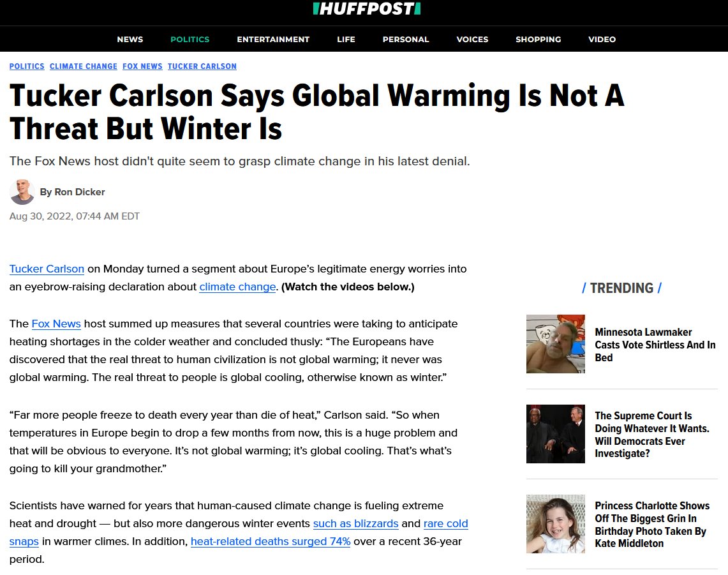This screenshot has height=575, width=728.
Task: Read 'The Supreme Court Is Doing Whatever' headline
Action: coord(652,434)
